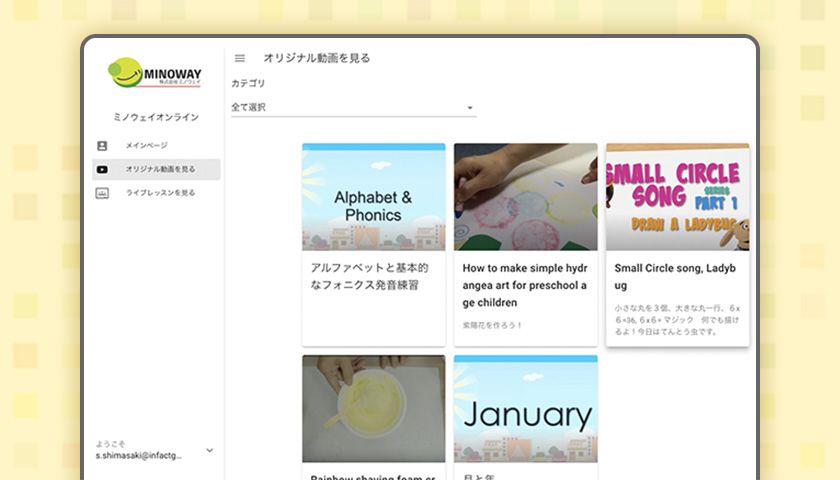Open the shaving foam bowl thumbnail
Image resolution: width=840 pixels, height=480 pixels.
click(373, 409)
